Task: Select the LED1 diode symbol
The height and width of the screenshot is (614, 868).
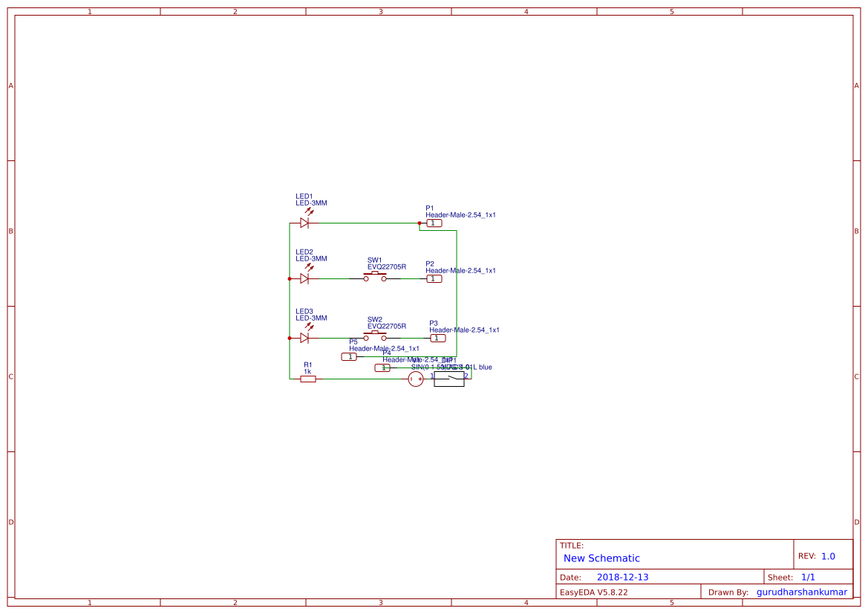Action: (304, 223)
